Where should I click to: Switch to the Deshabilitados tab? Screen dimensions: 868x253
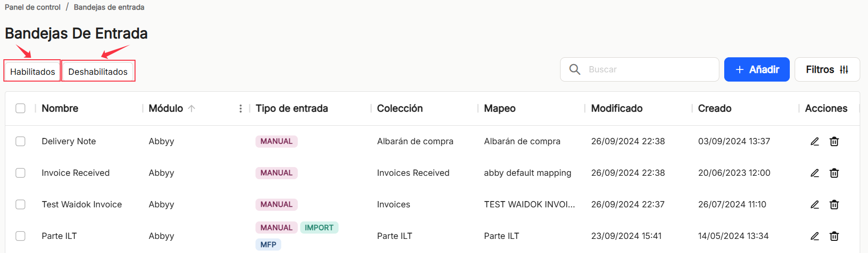click(98, 71)
